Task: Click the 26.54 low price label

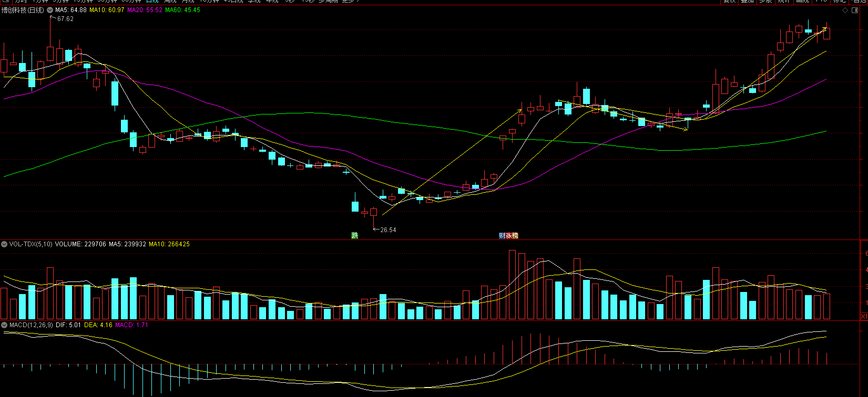Action: point(388,230)
